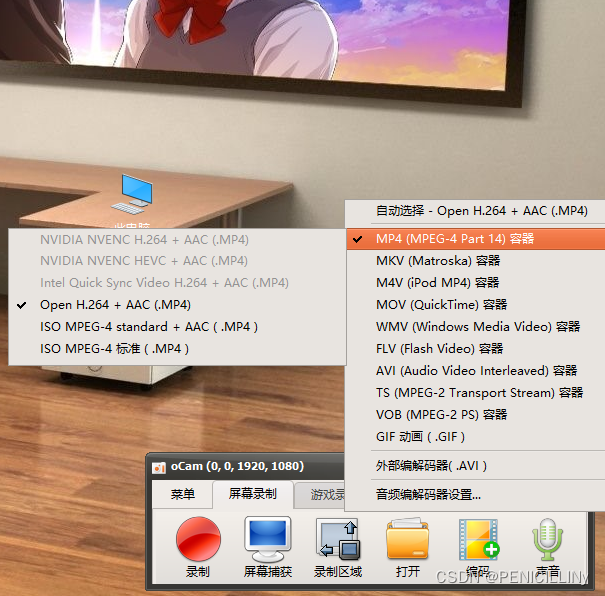Click the oCam (0, 0, 1920, 1080) title text
Image resolution: width=605 pixels, height=596 pixels.
point(237,466)
